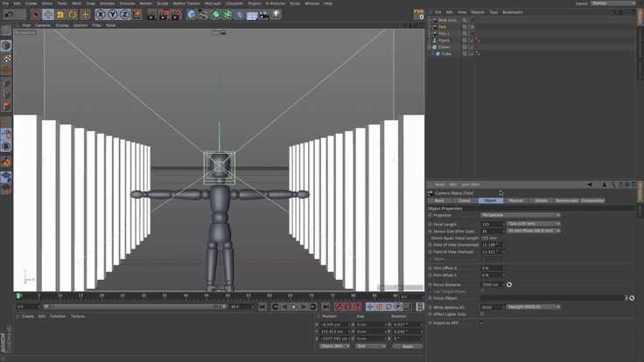Screen dimensions: 644x362
Task: Open the Window menu
Action: coord(311,3)
